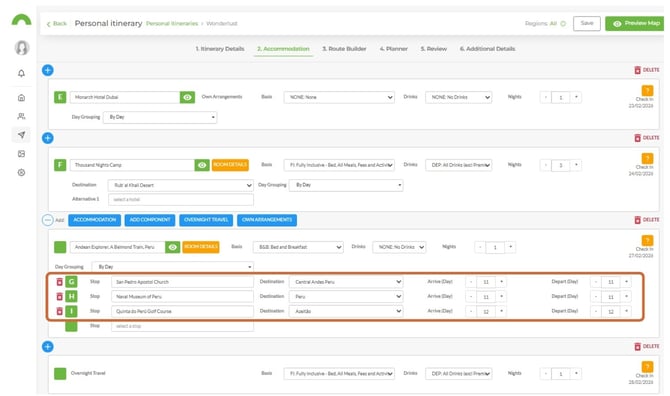
Task: Delete the Andean Explorer block
Action: [x=646, y=220]
